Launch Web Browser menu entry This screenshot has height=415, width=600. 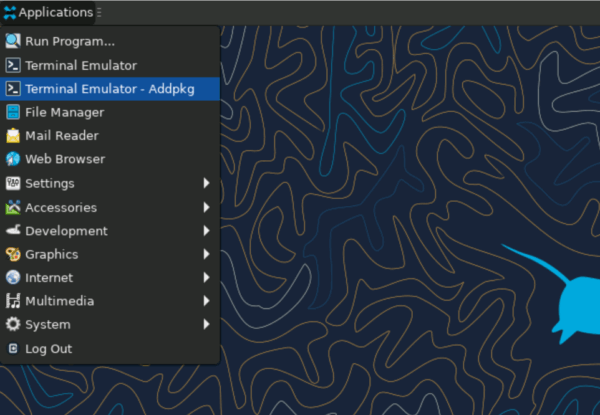pyautogui.click(x=110, y=159)
